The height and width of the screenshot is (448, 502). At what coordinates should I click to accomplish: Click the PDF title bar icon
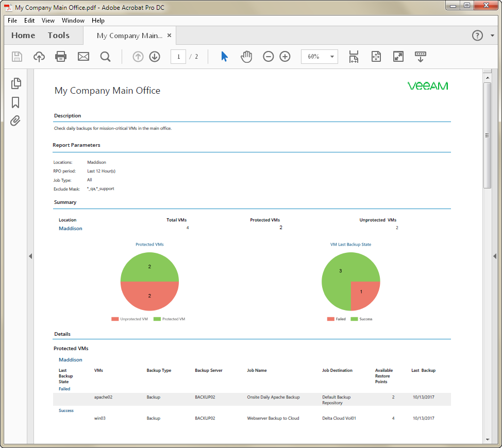tap(8, 7)
